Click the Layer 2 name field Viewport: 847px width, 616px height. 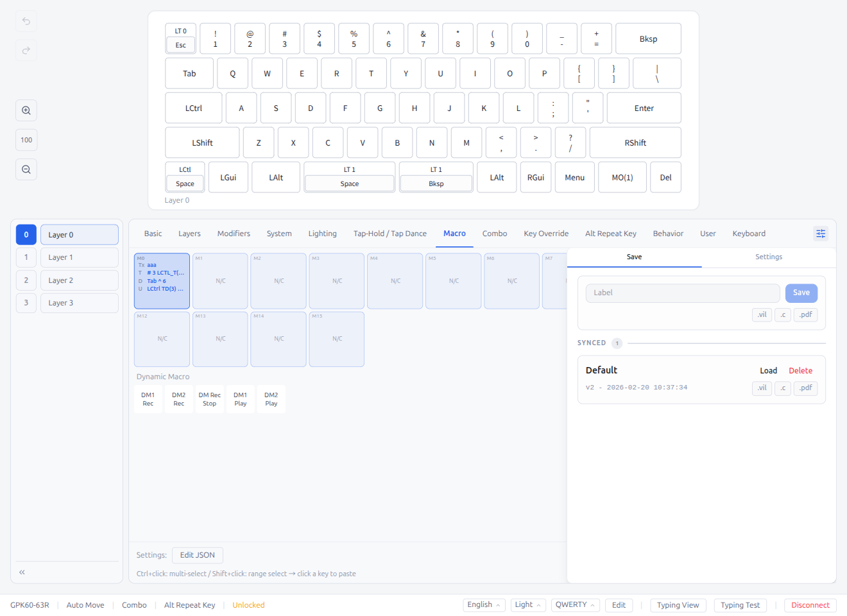[x=80, y=280]
